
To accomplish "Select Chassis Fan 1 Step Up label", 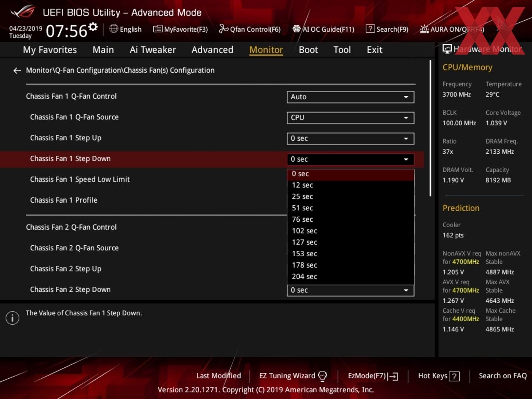I will [66, 138].
